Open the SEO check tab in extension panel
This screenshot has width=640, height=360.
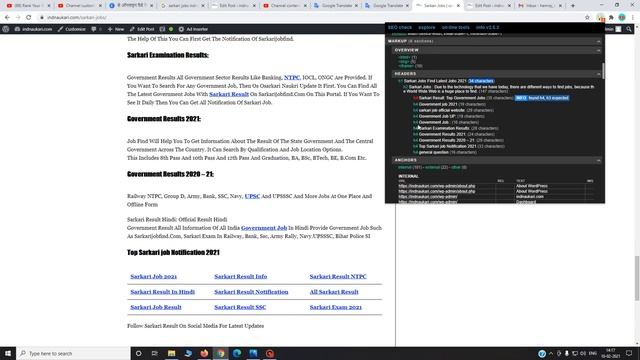point(400,27)
